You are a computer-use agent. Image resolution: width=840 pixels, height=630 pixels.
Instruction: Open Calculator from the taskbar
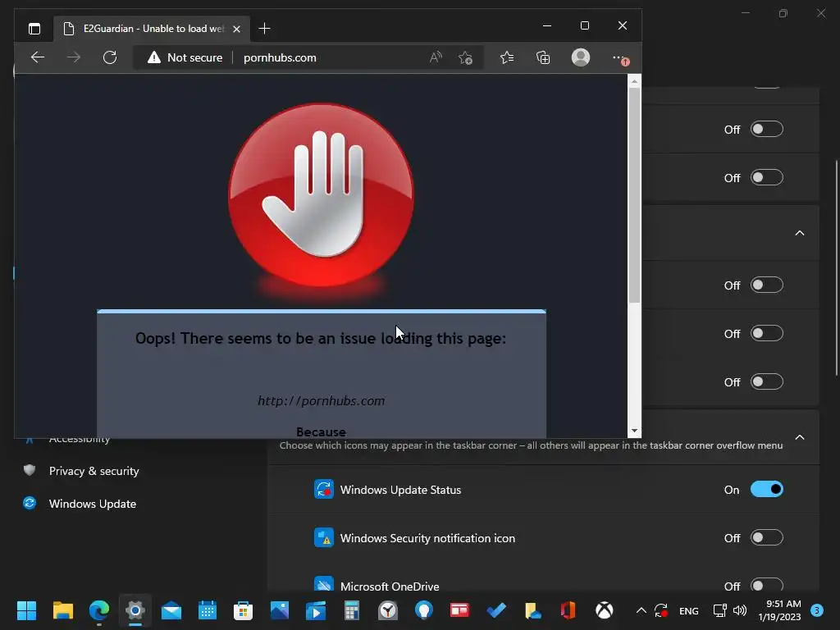pyautogui.click(x=351, y=610)
